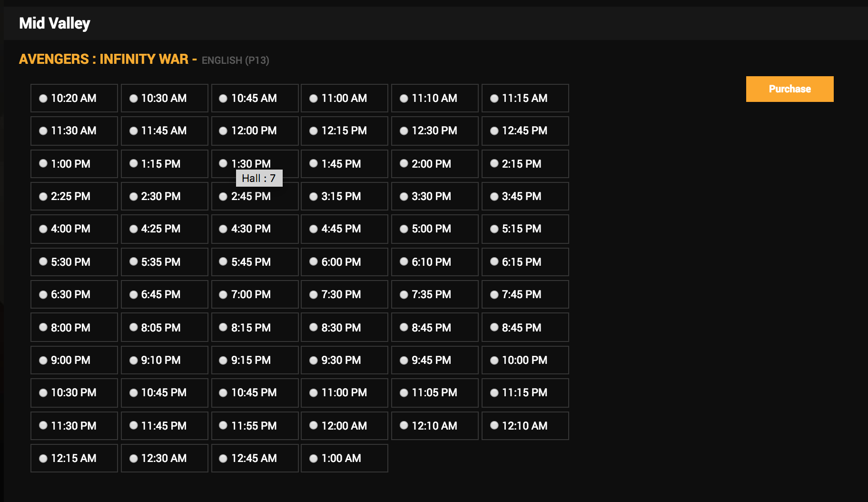Choose the 7:35 PM showtime
Image resolution: width=868 pixels, height=502 pixels.
point(404,295)
